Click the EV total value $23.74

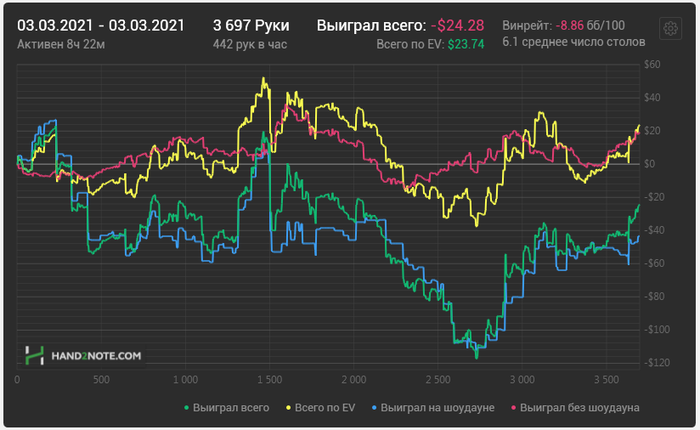coord(466,44)
